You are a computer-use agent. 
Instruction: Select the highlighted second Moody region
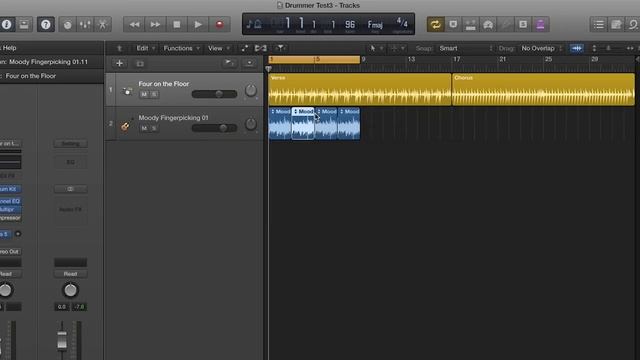[x=303, y=123]
